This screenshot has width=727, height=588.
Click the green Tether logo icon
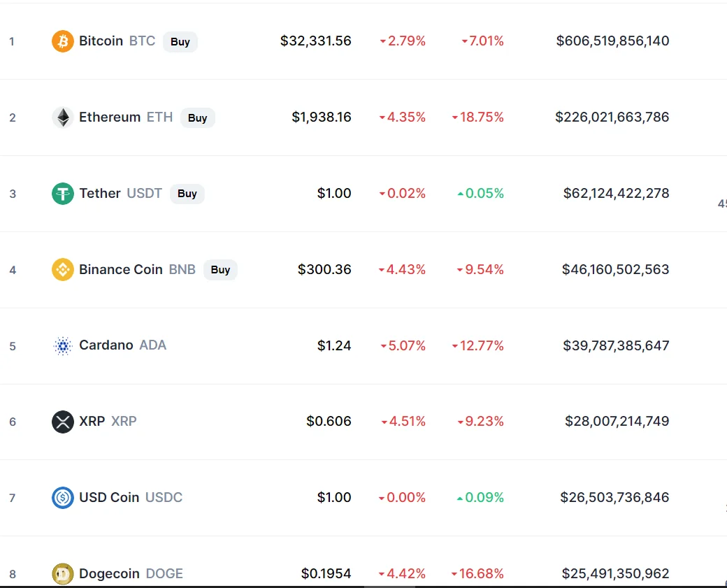click(x=63, y=194)
